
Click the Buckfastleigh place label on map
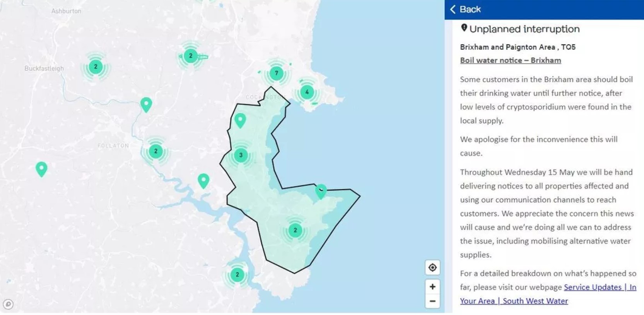[x=44, y=68]
